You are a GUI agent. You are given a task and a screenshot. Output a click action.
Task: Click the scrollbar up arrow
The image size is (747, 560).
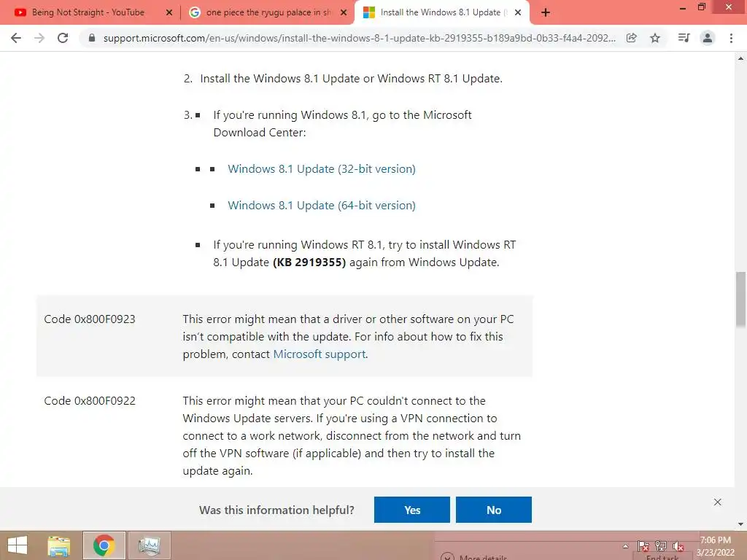pyautogui.click(x=741, y=58)
